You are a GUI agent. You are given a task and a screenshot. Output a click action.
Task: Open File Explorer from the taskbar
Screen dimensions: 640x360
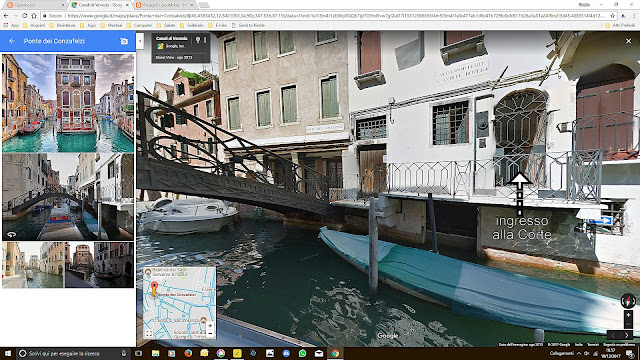point(155,353)
